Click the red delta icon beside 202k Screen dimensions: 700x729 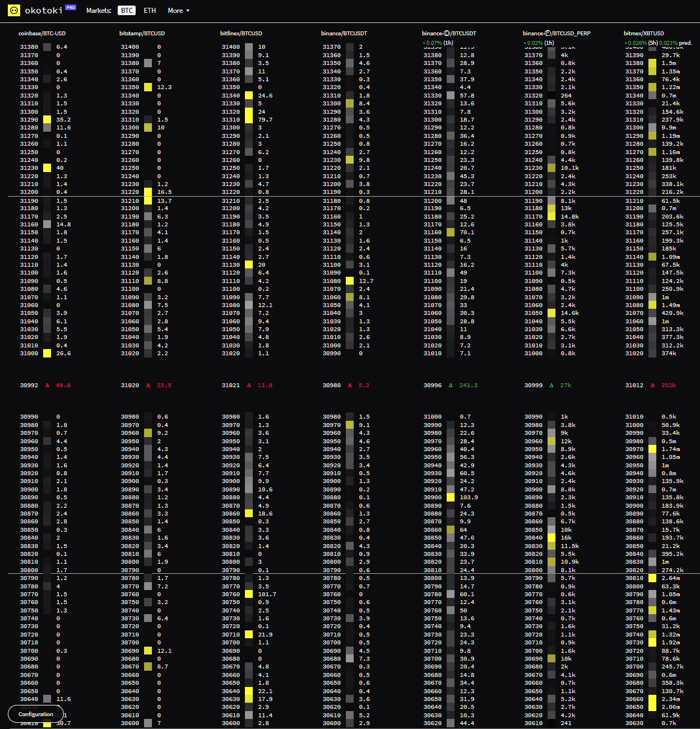(652, 386)
